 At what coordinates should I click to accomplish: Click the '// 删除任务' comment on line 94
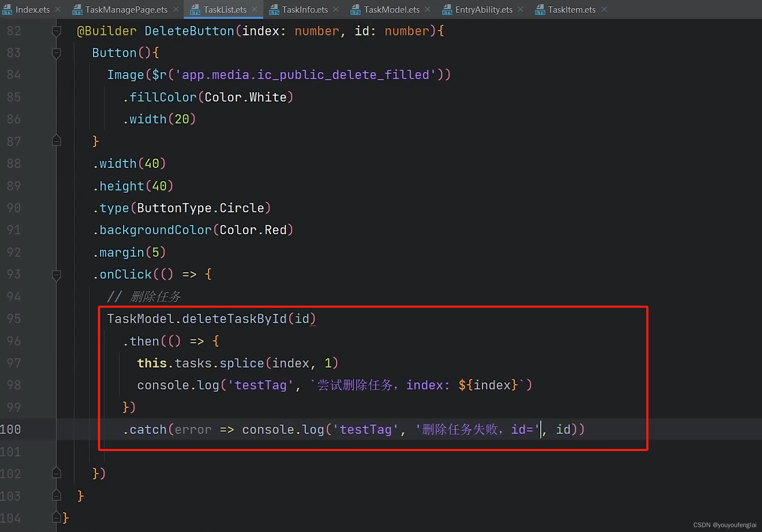(x=144, y=297)
